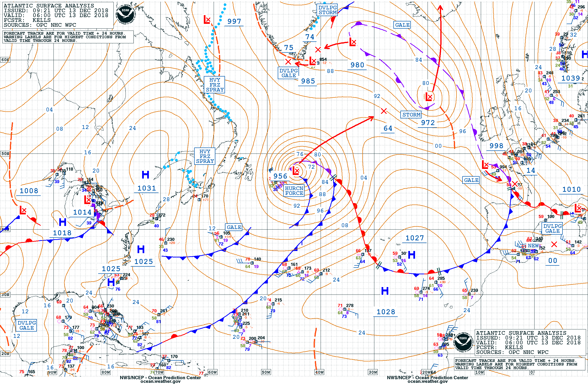Click the 956 low pressure value

(x=280, y=176)
